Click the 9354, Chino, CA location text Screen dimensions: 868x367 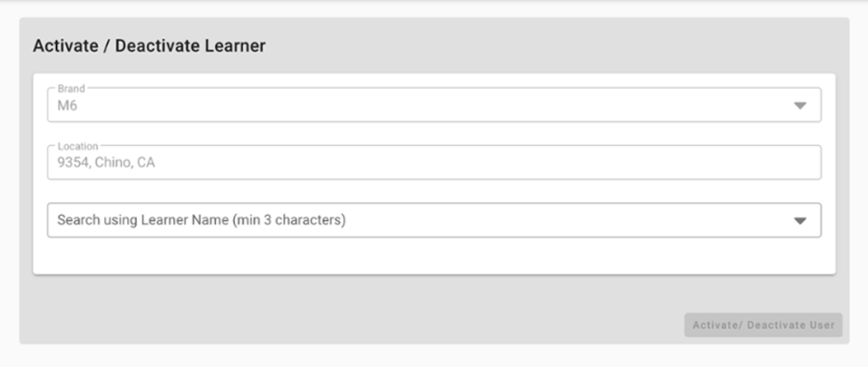coord(106,163)
